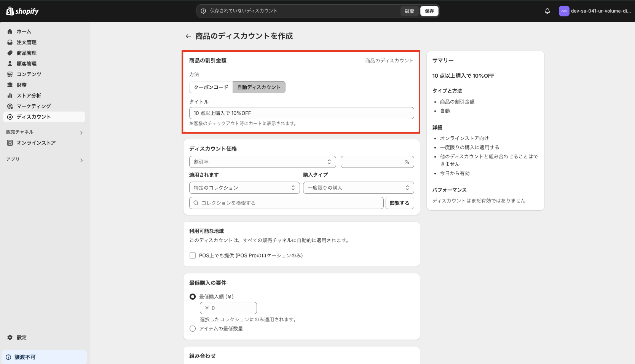Click the notification bell icon

(x=547, y=11)
